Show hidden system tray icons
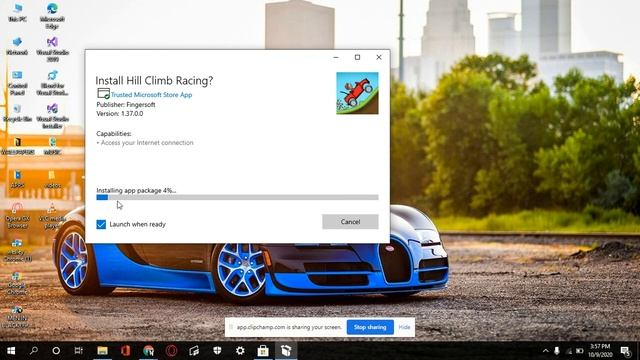This screenshot has height=360, width=640. coord(546,351)
